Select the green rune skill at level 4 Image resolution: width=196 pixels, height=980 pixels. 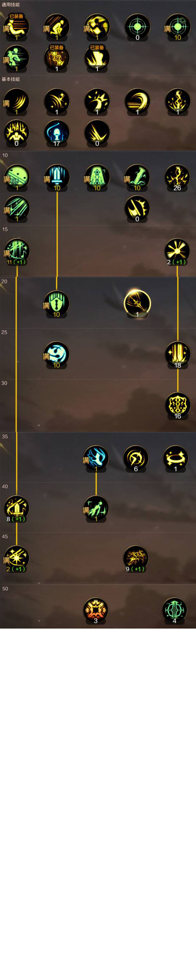pyautogui.click(x=175, y=610)
